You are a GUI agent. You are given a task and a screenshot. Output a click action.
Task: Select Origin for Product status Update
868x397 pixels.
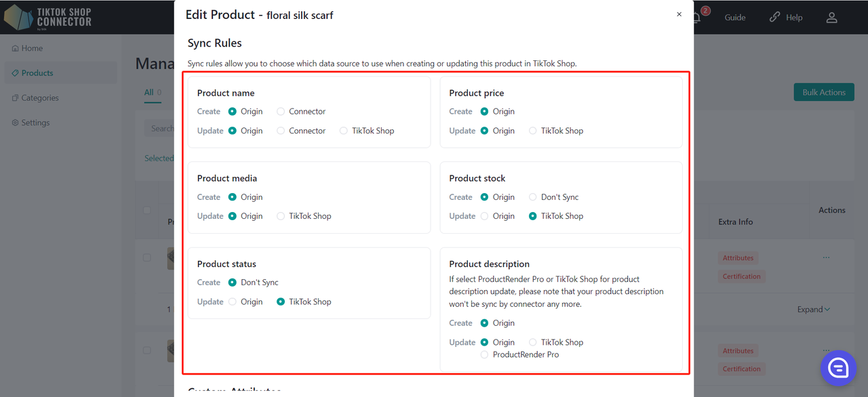233,302
